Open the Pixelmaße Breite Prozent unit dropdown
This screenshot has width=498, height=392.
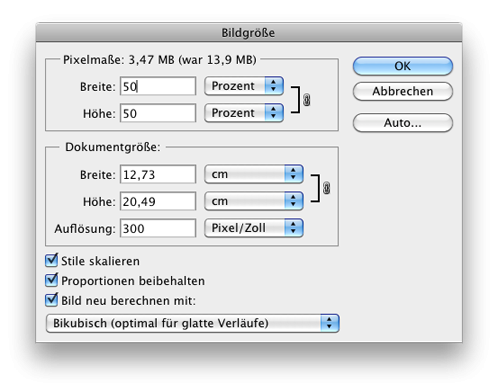pos(244,86)
